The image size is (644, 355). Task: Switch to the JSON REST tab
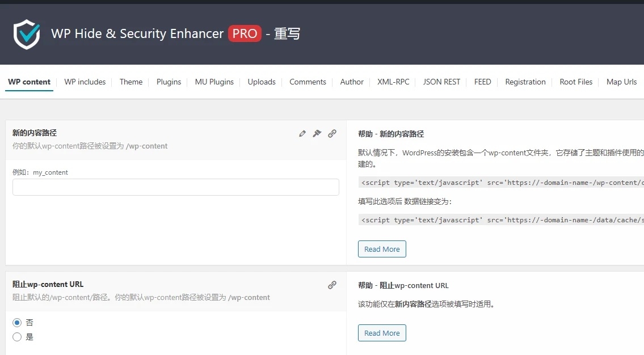[x=441, y=82]
